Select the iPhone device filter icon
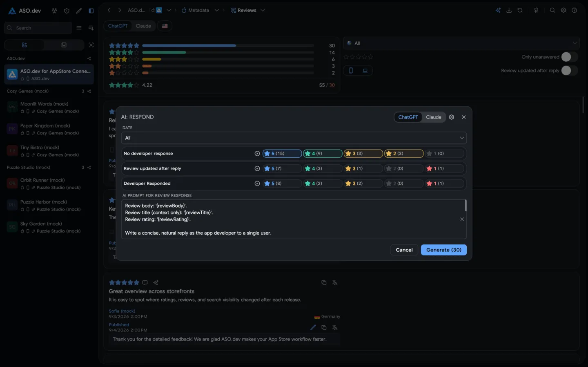This screenshot has height=367, width=588. coord(351,70)
